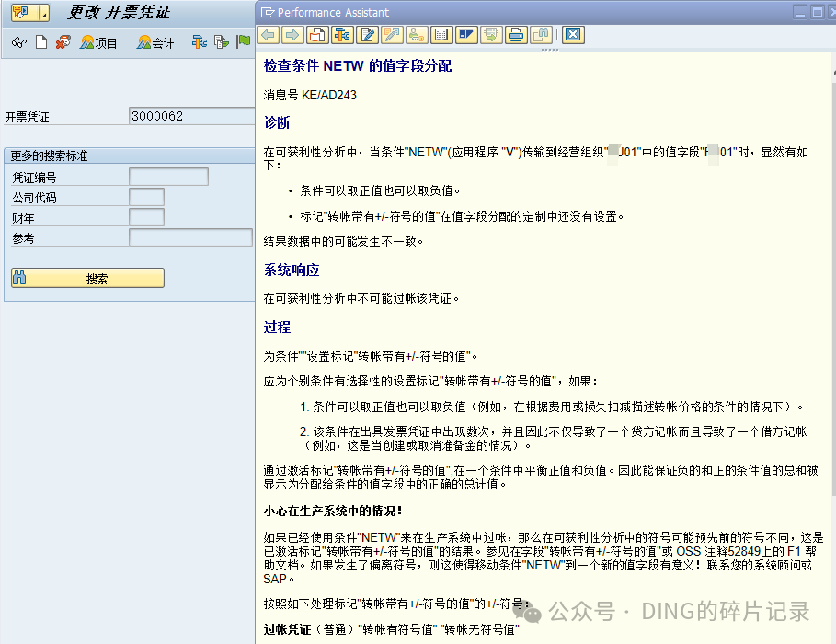Click the person-with-key icon
836x644 pixels.
click(x=417, y=35)
